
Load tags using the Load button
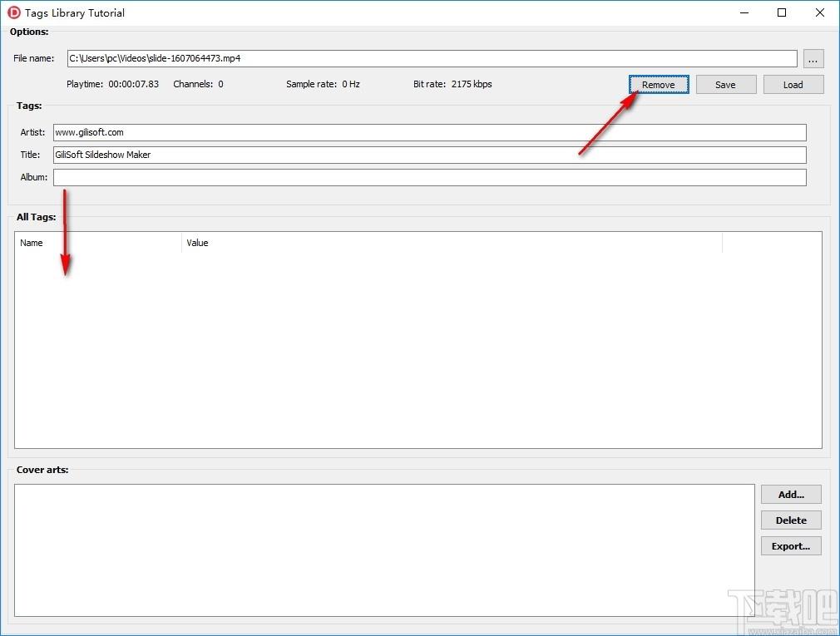click(x=793, y=85)
